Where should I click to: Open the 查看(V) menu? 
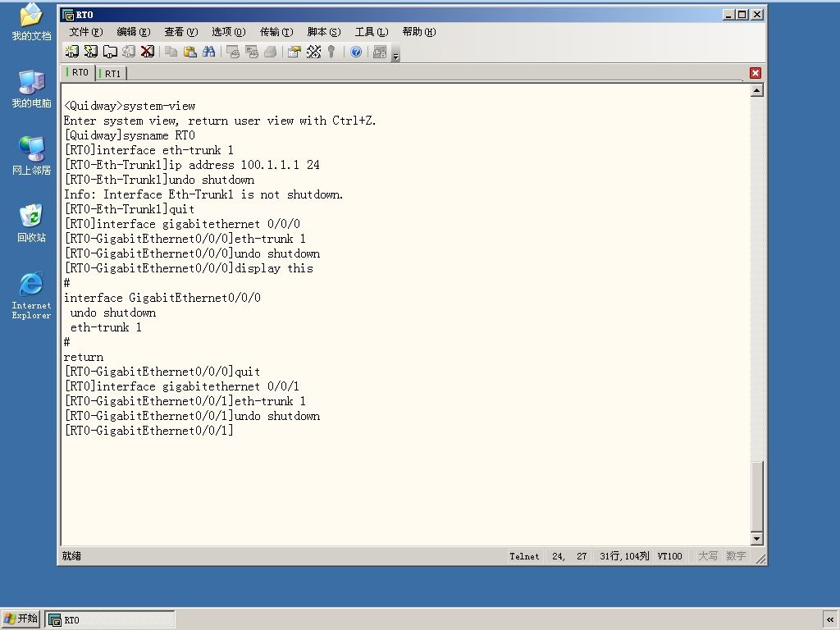coord(181,32)
